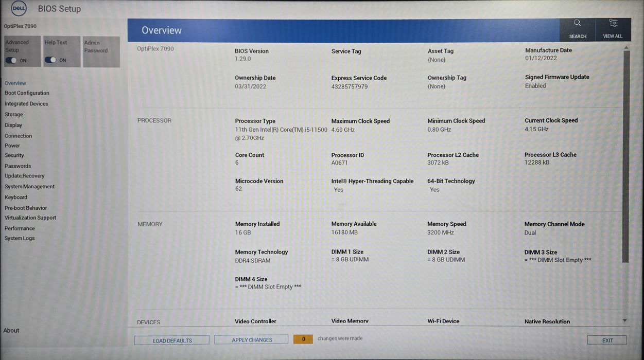
Task: Click the Overview header title
Action: coord(162,30)
